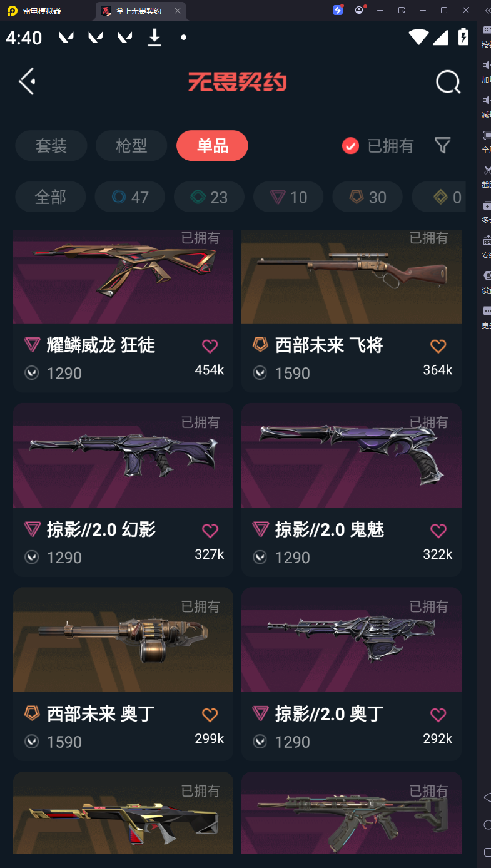Switch to the 枪型 tab
This screenshot has height=868, width=491.
(131, 146)
